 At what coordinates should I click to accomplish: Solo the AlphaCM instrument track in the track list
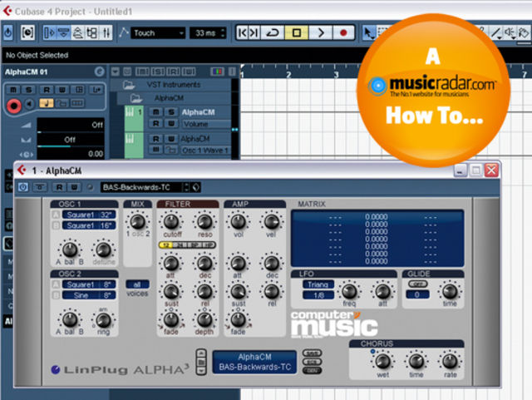click(x=171, y=111)
